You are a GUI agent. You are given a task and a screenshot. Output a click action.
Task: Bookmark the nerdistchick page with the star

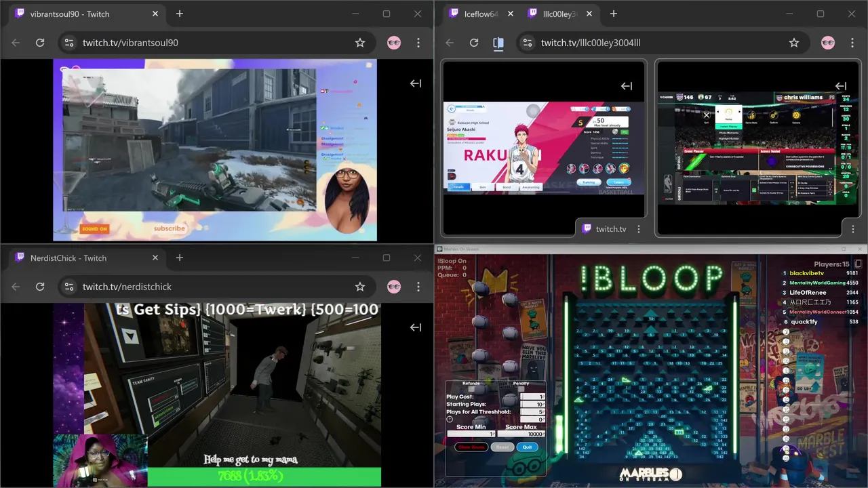(360, 287)
